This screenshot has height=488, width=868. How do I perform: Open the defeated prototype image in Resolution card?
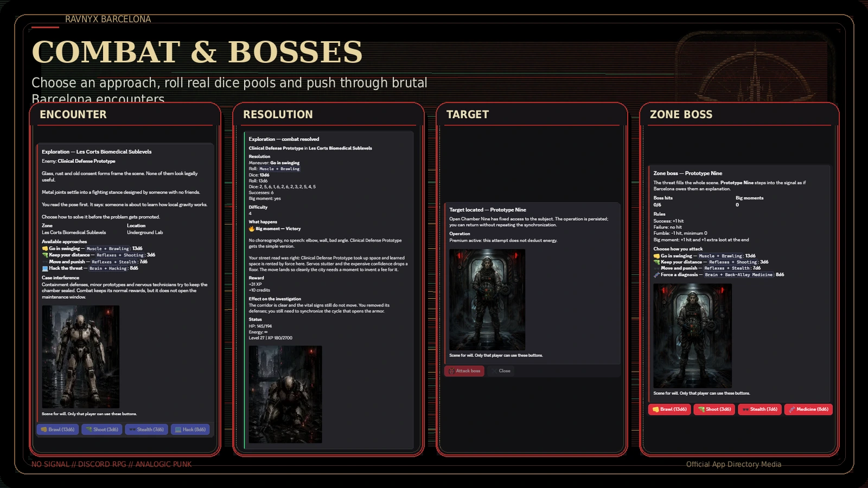coord(285,394)
